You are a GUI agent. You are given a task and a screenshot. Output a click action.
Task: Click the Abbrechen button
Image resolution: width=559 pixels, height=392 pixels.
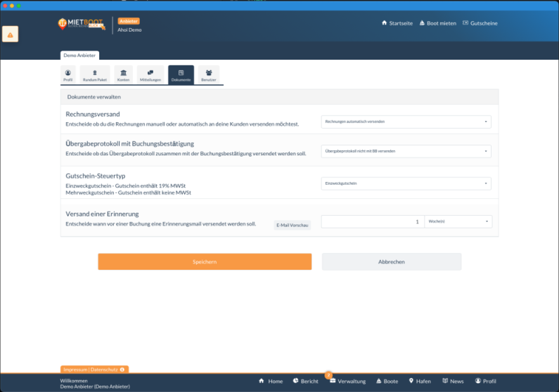[x=392, y=261]
